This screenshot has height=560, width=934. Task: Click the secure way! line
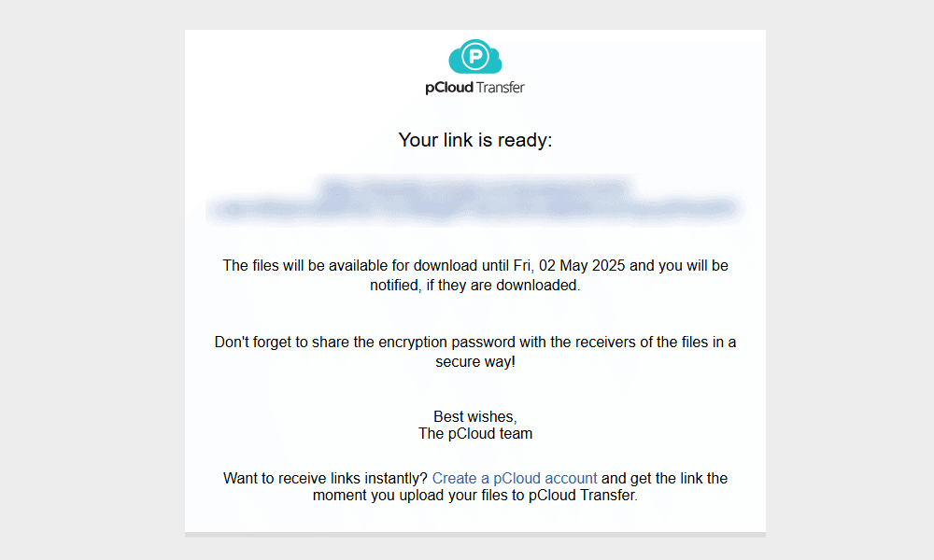tap(475, 362)
